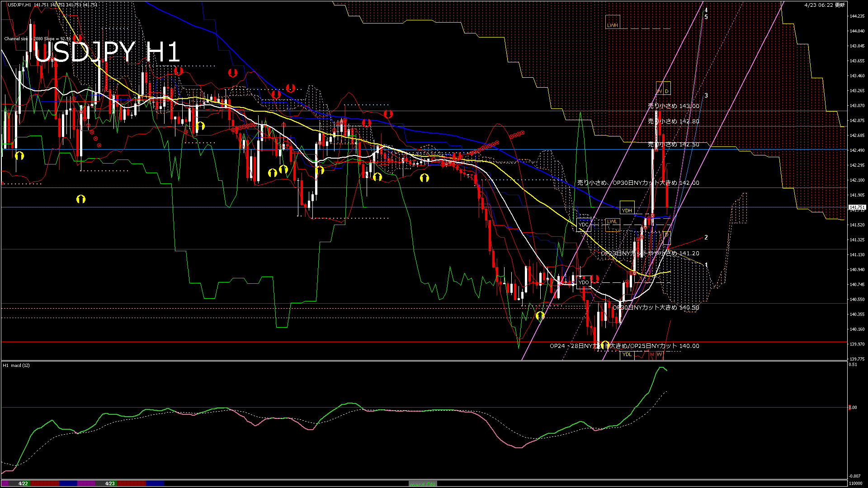Click the OP23日NYカットやや小さめ 141.20 label
The image size is (868, 488).
650,253
